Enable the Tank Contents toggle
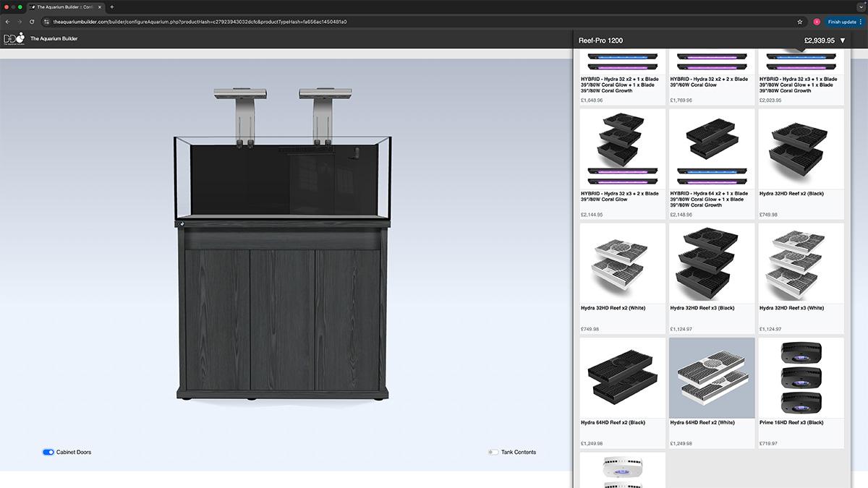The image size is (868, 488). (x=493, y=452)
